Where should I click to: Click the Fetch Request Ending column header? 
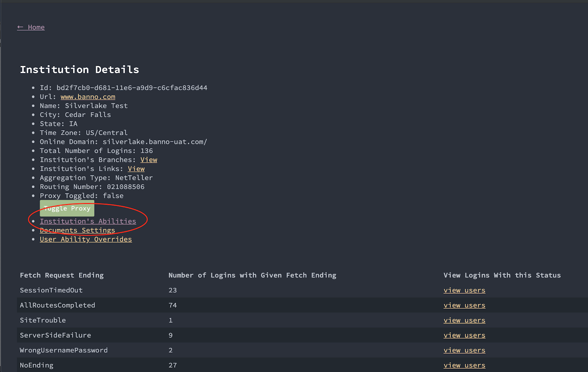62,275
